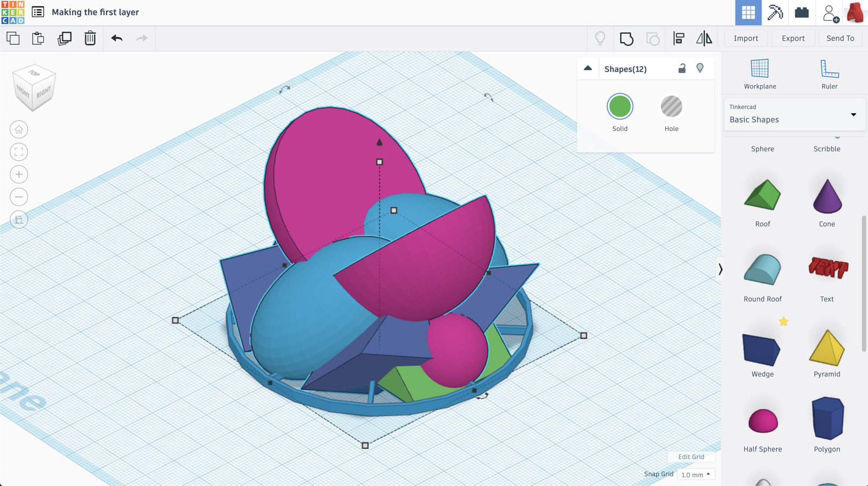Click the Edit Grid button

[691, 457]
